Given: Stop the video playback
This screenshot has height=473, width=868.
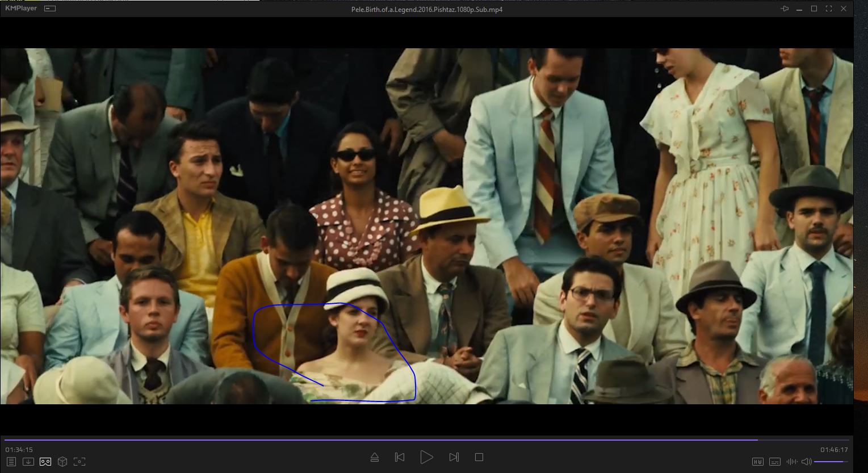Looking at the screenshot, I should pyautogui.click(x=479, y=457).
